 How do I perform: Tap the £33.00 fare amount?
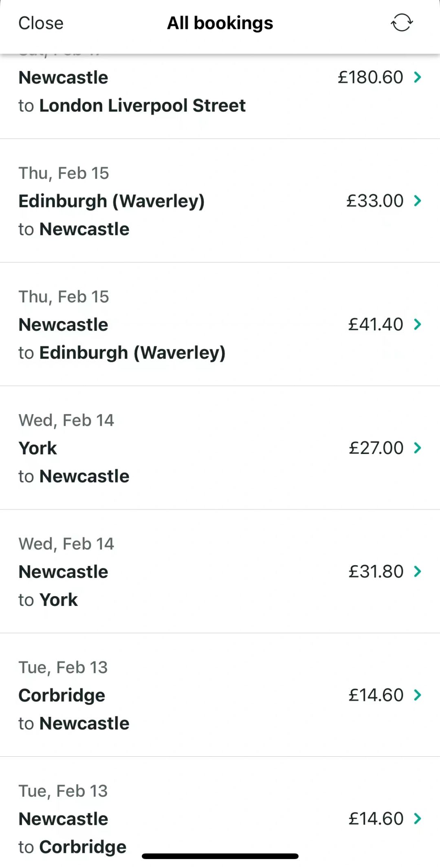(x=375, y=200)
